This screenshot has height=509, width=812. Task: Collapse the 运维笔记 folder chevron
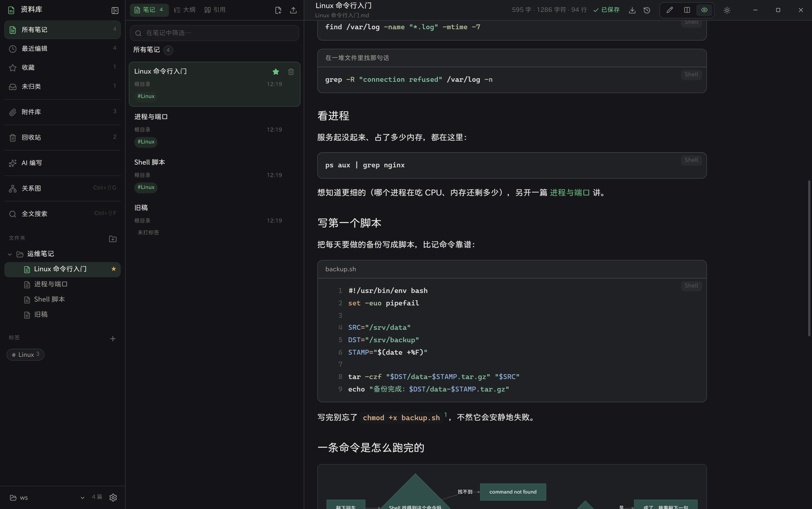coord(10,254)
